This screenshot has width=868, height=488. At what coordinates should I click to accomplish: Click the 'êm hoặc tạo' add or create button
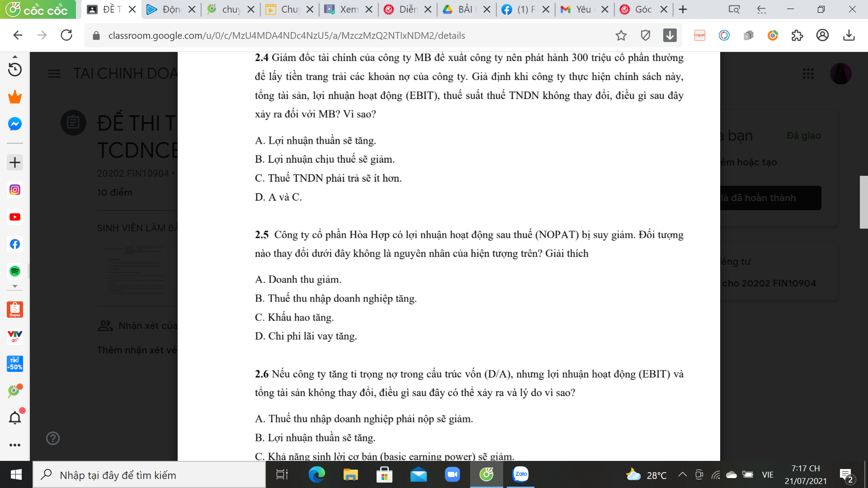click(771, 162)
